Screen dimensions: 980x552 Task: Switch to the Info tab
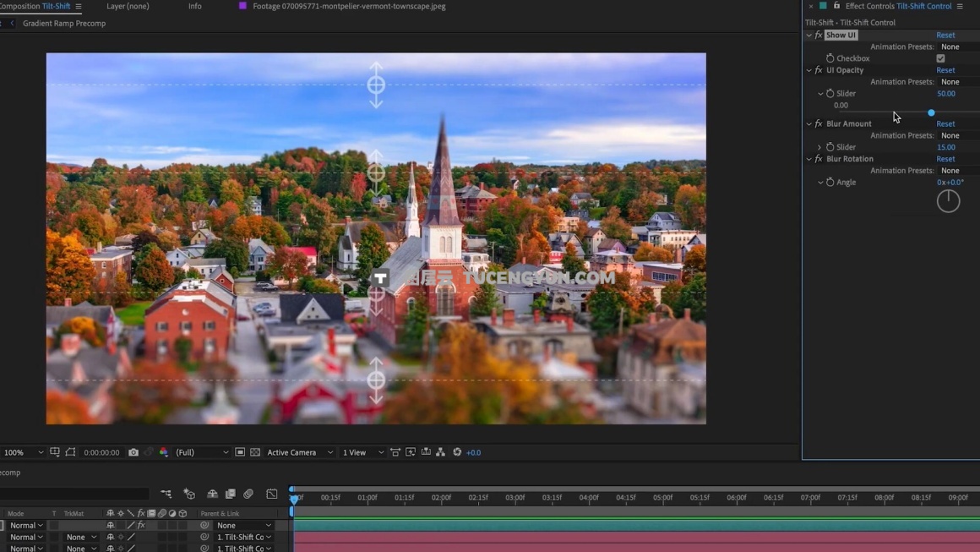click(195, 6)
